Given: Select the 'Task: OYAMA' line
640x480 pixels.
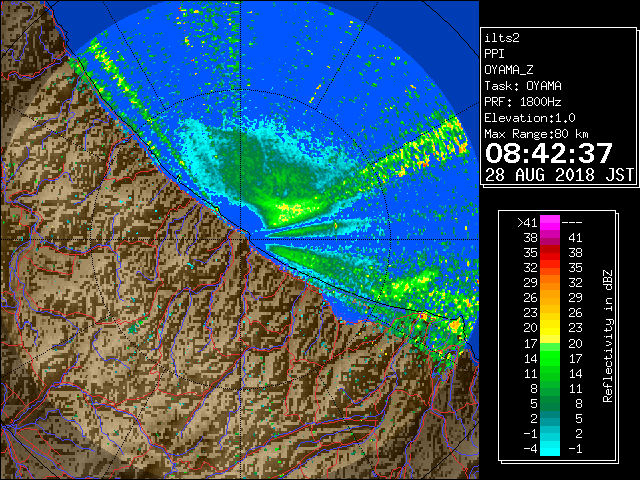Looking at the screenshot, I should [523, 86].
